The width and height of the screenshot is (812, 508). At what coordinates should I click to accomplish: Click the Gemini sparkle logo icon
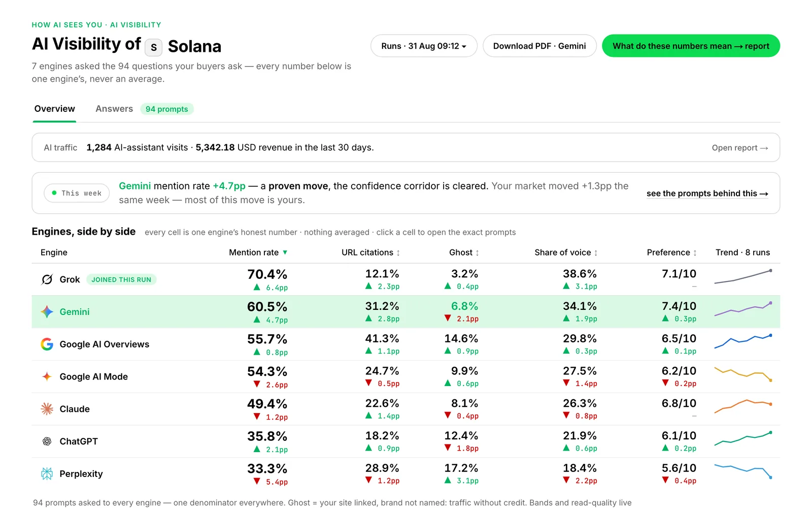[47, 312]
